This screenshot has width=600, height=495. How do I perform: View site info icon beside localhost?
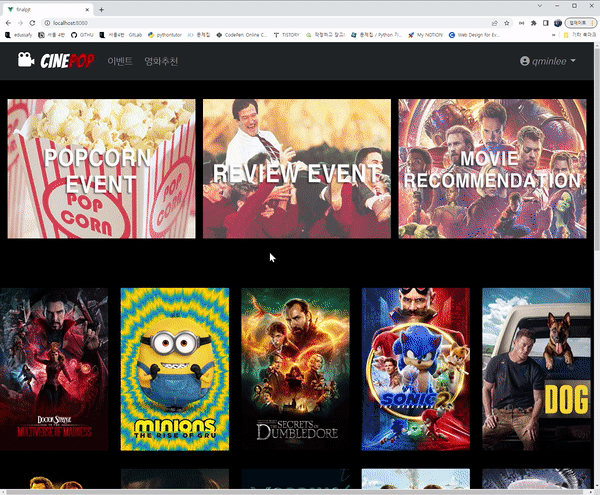click(x=47, y=23)
